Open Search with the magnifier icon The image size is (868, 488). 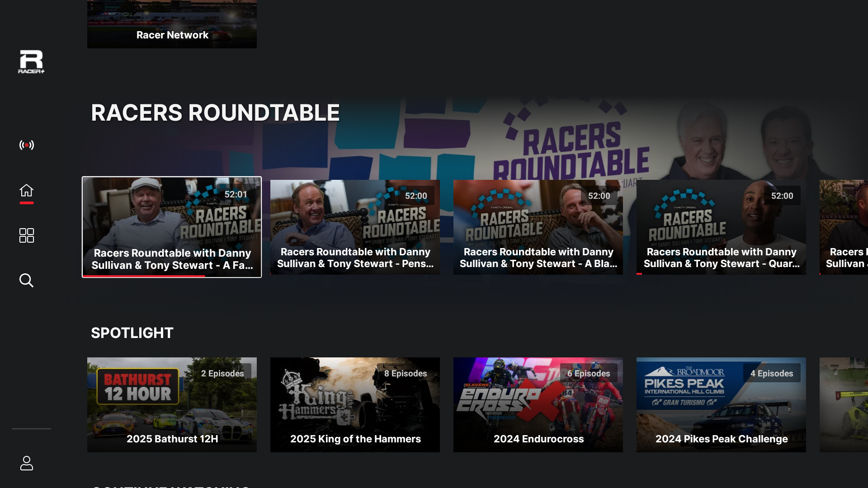(27, 281)
